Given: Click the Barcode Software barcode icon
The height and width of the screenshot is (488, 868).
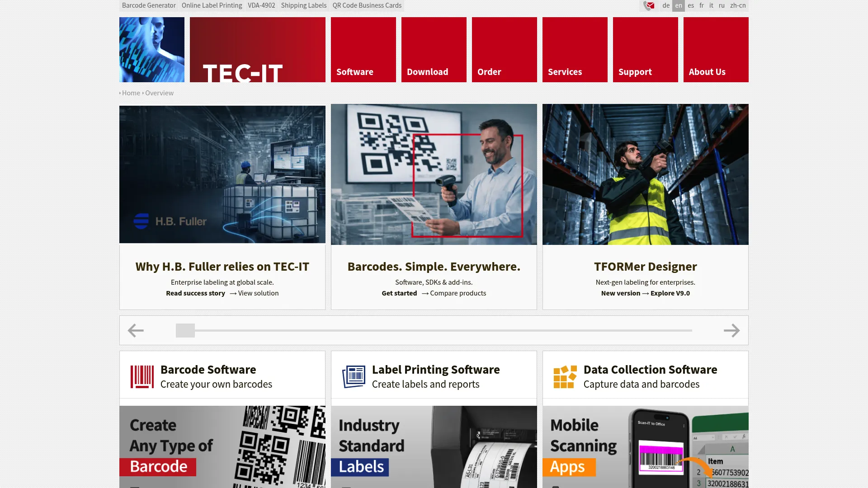Looking at the screenshot, I should pos(142,377).
